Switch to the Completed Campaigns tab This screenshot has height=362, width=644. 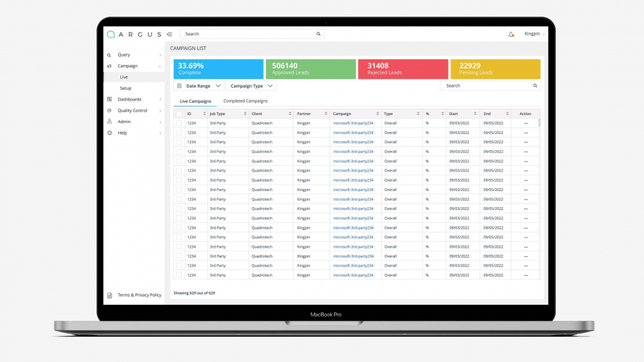coord(246,101)
